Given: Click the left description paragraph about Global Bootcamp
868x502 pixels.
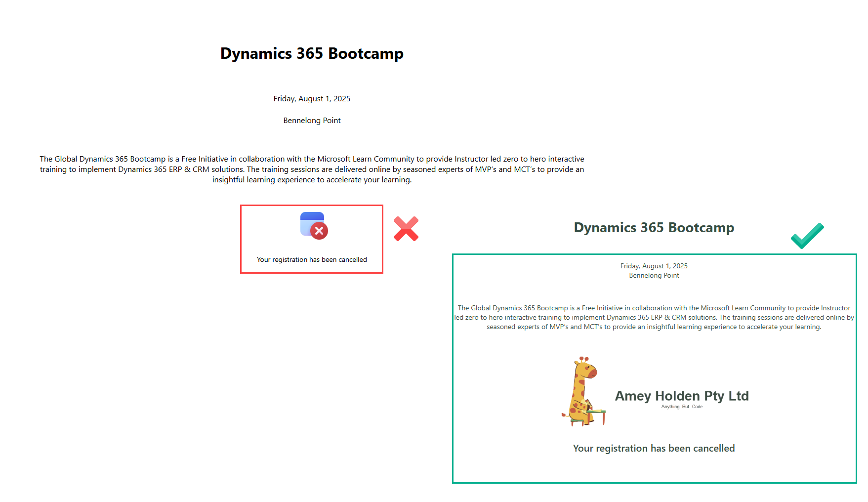Looking at the screenshot, I should click(312, 169).
